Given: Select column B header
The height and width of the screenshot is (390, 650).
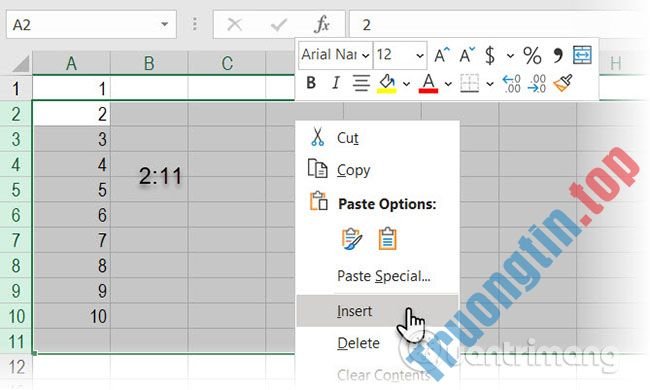Looking at the screenshot, I should pos(149,63).
